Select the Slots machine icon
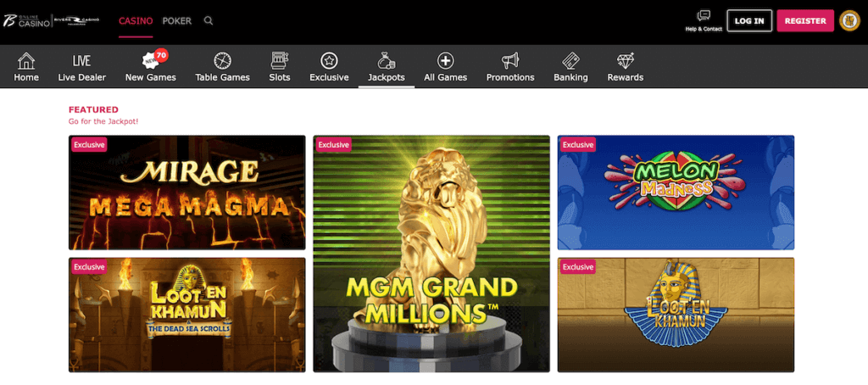 279,60
